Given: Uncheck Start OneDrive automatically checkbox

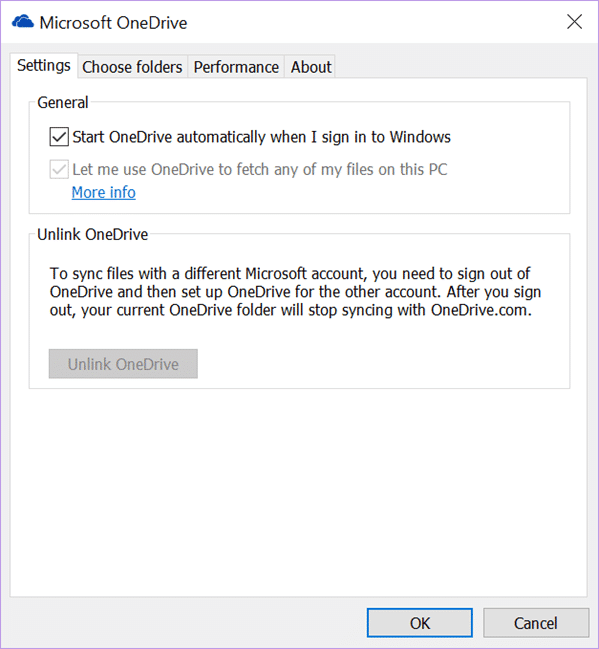Looking at the screenshot, I should point(59,137).
